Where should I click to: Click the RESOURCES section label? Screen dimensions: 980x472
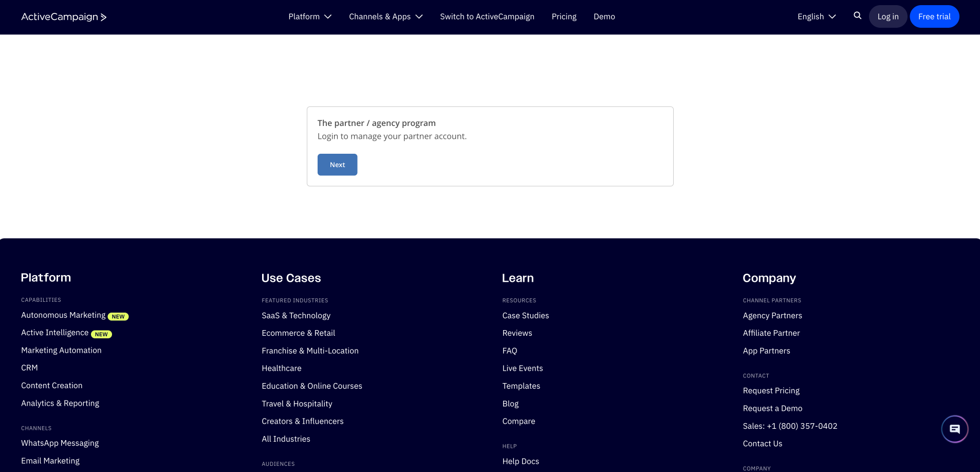pyautogui.click(x=520, y=300)
